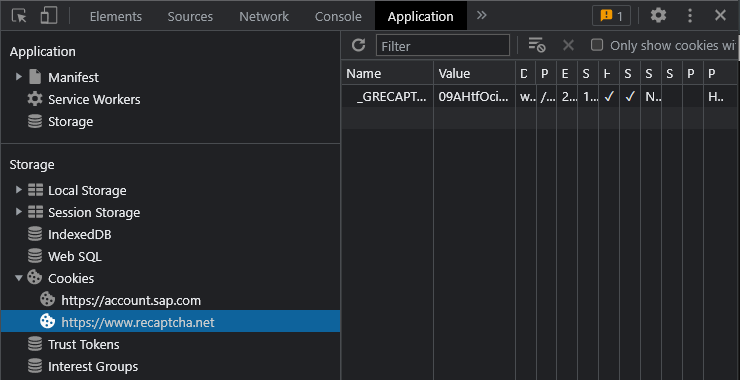
Task: Open DevTools settings gear
Action: (x=658, y=16)
